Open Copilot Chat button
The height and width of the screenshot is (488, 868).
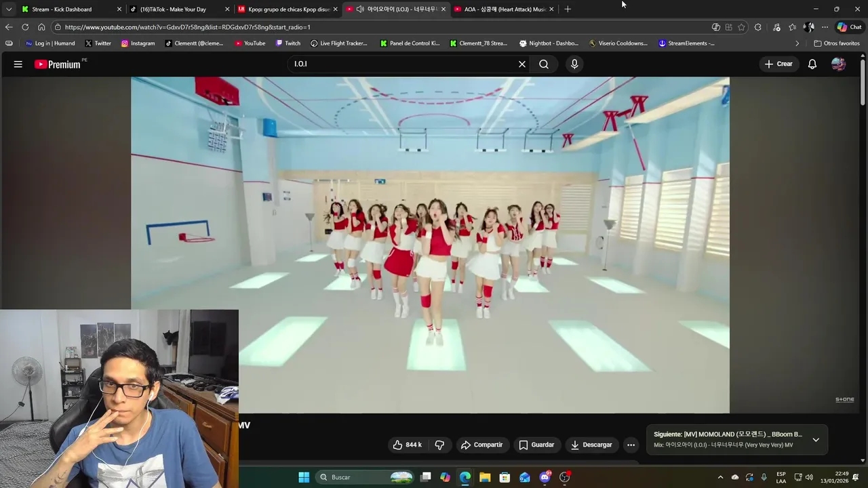point(849,27)
